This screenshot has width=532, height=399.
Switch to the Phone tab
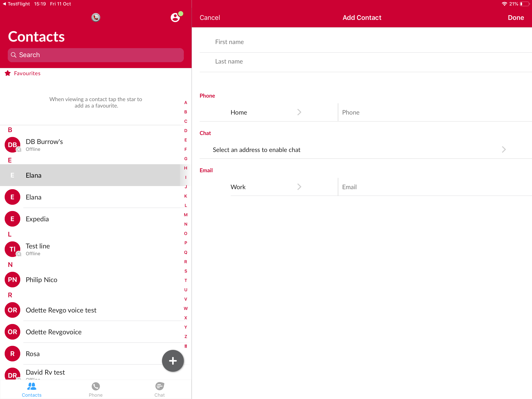[x=96, y=390]
